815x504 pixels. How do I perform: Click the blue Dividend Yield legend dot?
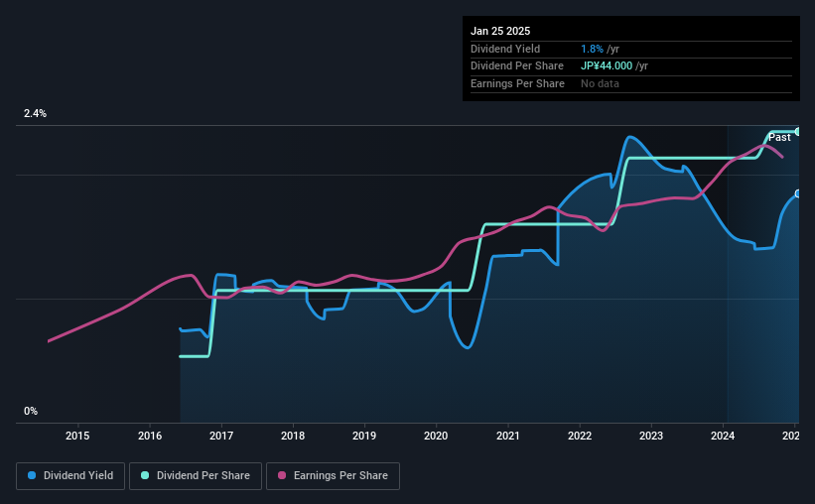[32, 475]
